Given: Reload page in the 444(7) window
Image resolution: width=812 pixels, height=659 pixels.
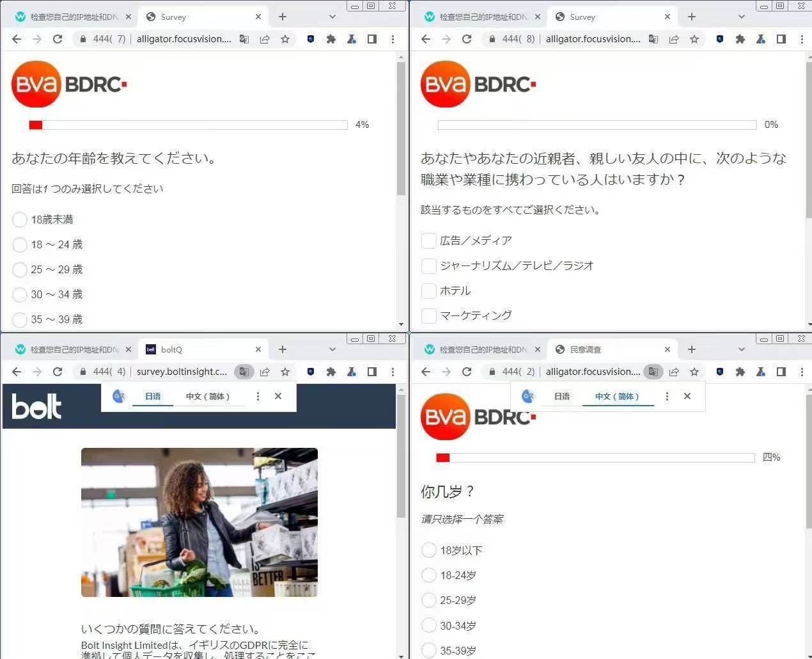Looking at the screenshot, I should click(x=58, y=39).
